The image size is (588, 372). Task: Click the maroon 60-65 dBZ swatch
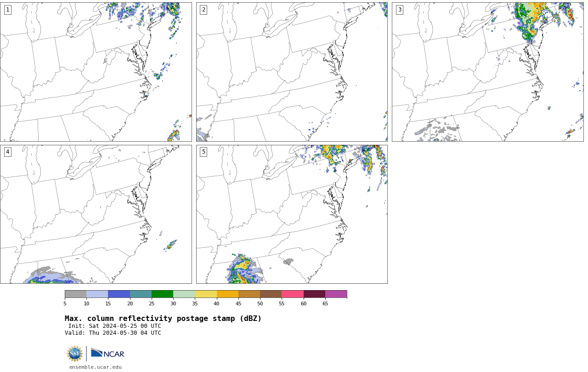coord(314,294)
